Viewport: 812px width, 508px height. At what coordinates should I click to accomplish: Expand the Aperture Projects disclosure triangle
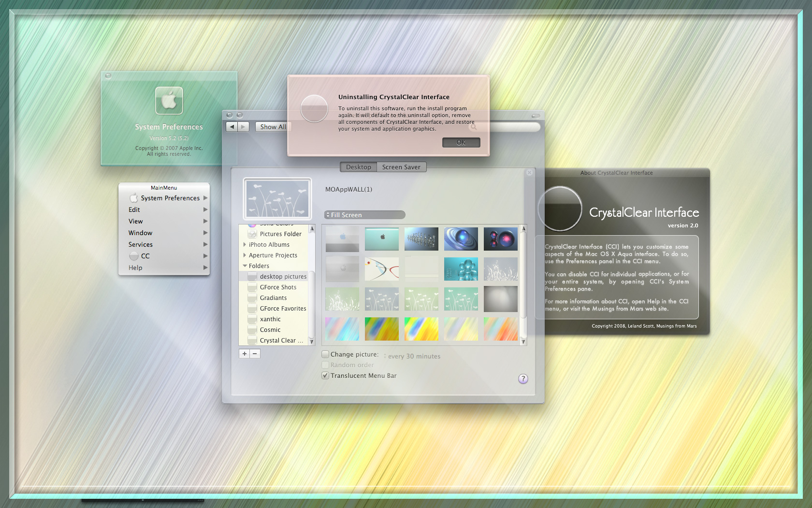245,255
